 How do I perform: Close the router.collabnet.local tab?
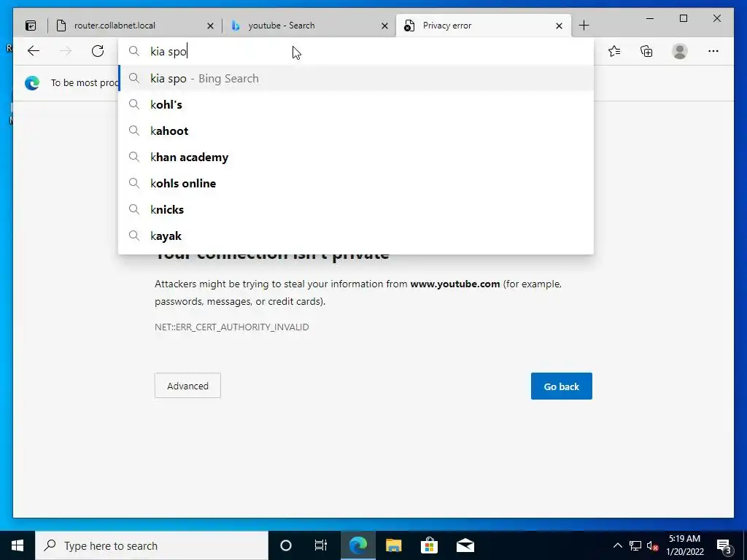pyautogui.click(x=210, y=26)
